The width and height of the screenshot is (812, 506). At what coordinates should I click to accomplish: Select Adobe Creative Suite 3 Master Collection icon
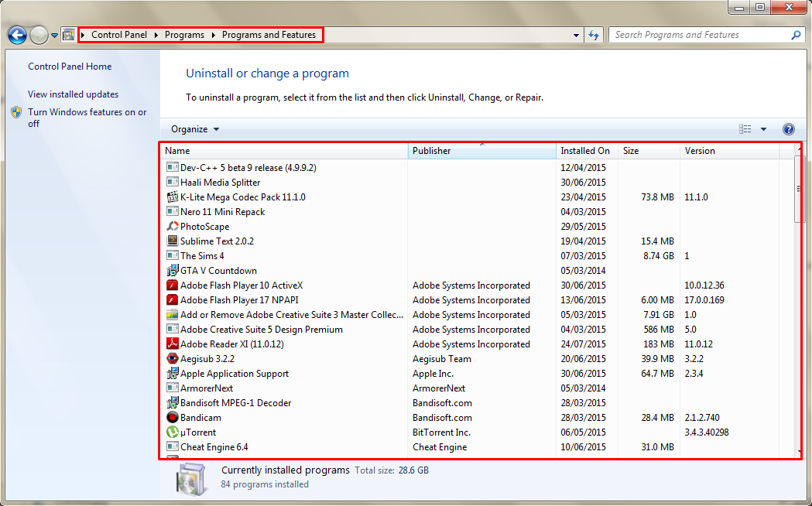[x=173, y=315]
